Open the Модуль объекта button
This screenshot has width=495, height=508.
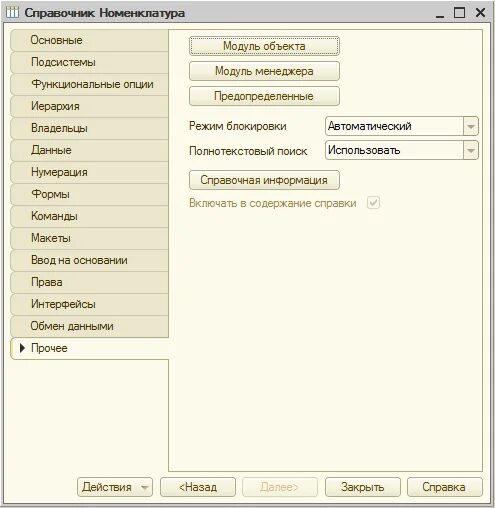click(264, 46)
